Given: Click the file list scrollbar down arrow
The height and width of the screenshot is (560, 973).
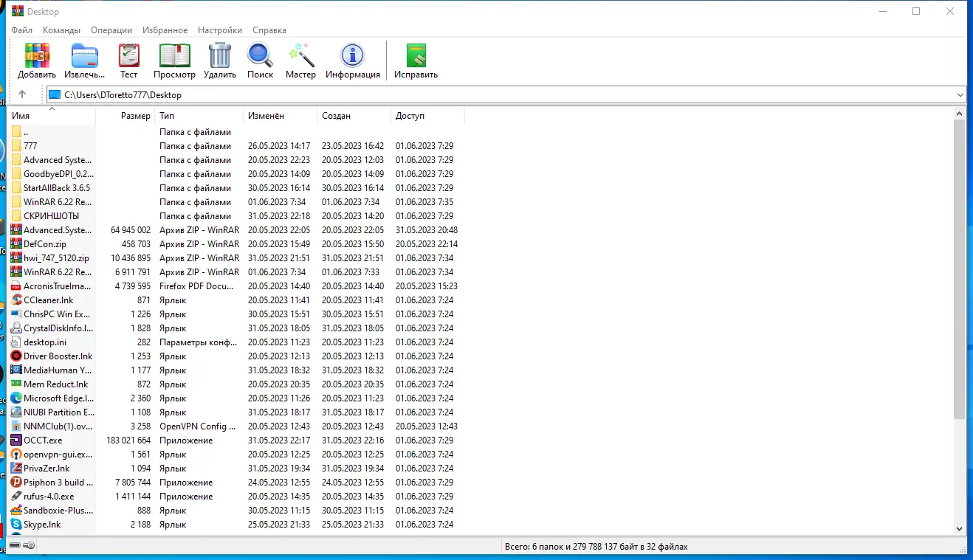Looking at the screenshot, I should coord(959,528).
